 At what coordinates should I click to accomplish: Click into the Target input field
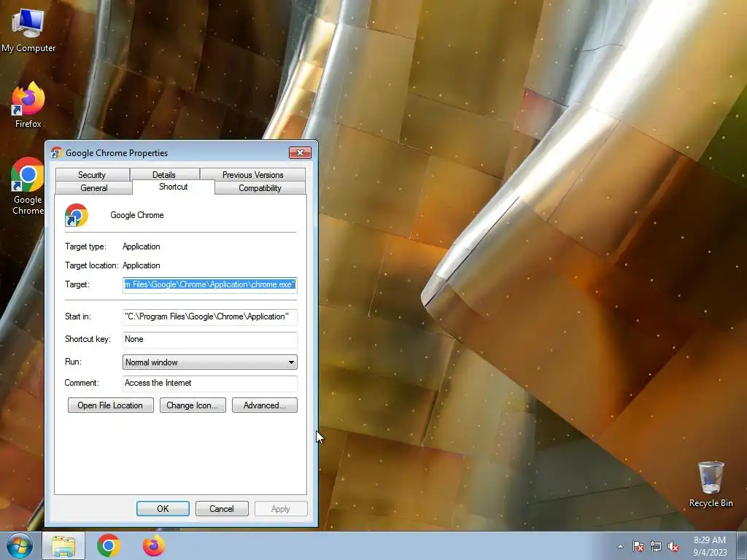point(210,285)
